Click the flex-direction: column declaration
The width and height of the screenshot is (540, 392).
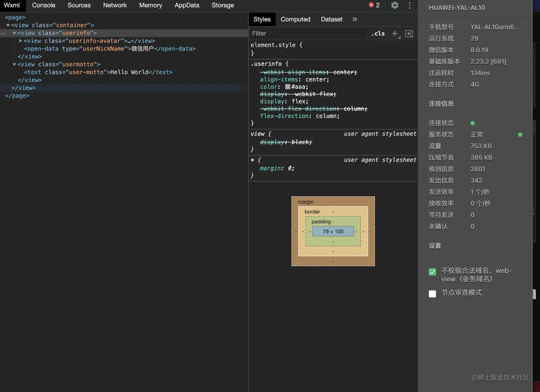tap(300, 116)
